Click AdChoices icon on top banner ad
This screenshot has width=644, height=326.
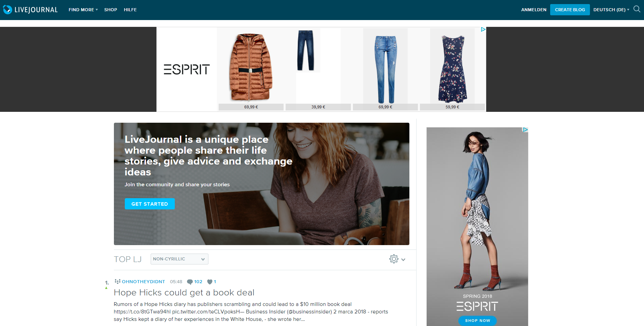483,30
